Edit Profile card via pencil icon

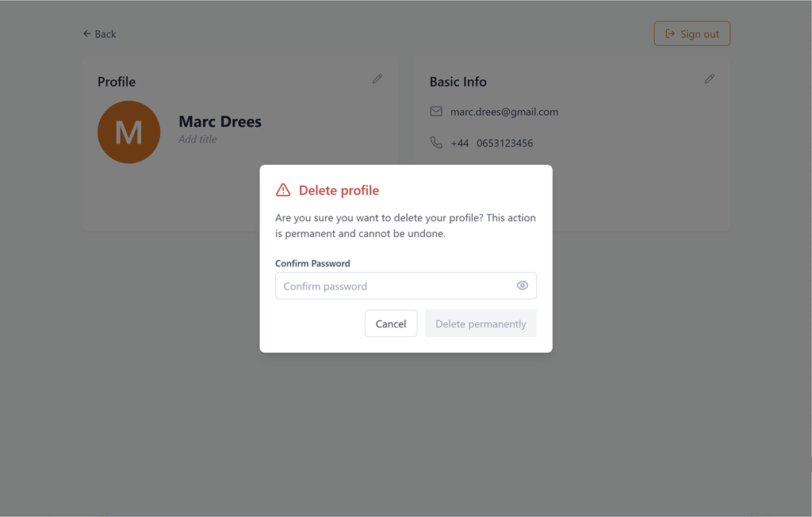(377, 79)
